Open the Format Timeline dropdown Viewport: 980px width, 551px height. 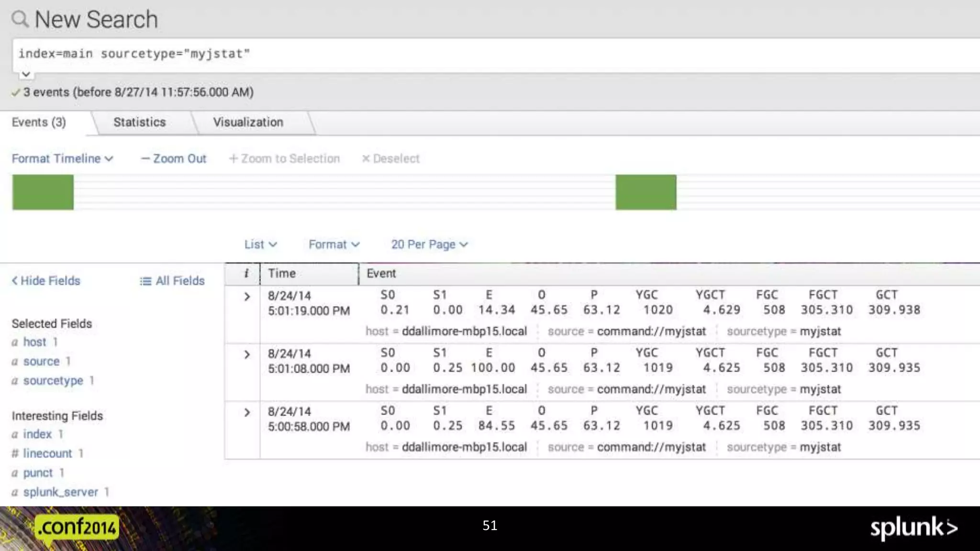tap(62, 159)
